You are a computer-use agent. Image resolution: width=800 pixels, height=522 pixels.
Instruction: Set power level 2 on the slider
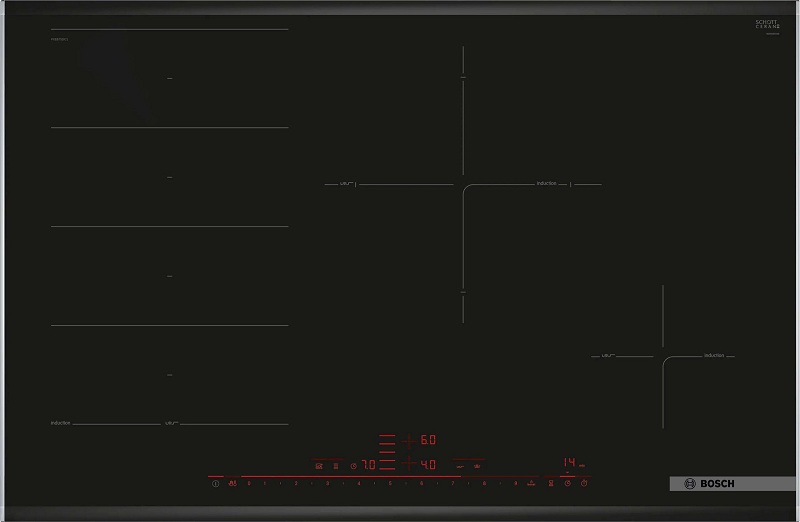tap(296, 483)
